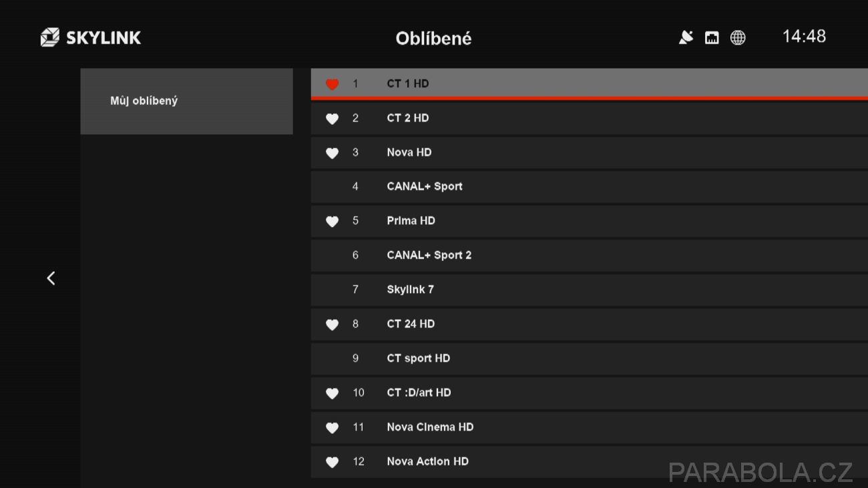
Task: Toggle heart for Nova Cinema HD
Action: coord(332,428)
